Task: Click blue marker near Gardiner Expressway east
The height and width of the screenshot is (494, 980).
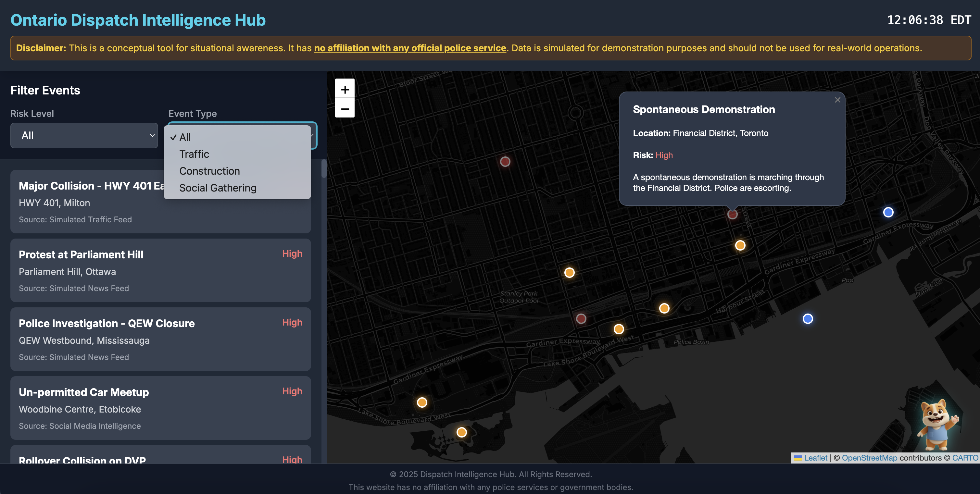Action: 888,212
